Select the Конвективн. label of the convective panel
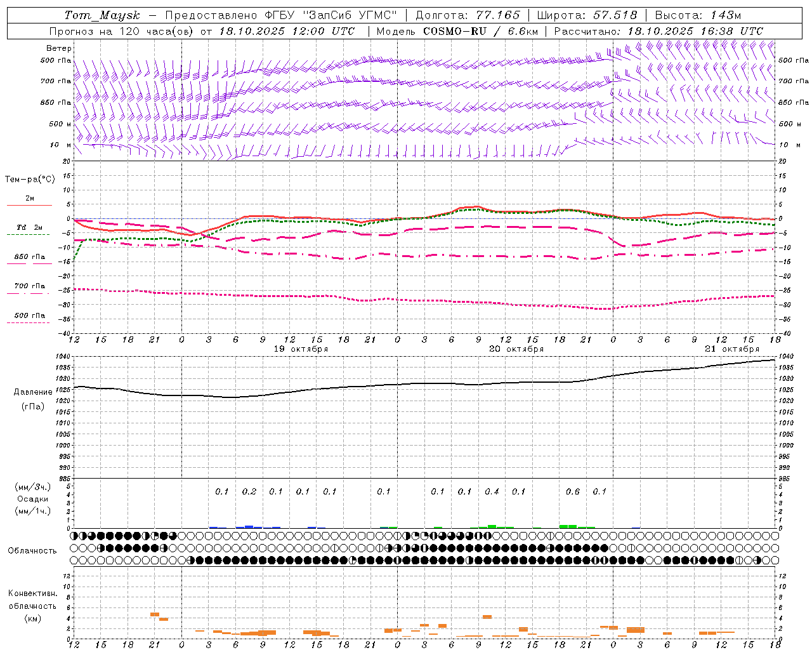This screenshot has height=650, width=812. 33,594
